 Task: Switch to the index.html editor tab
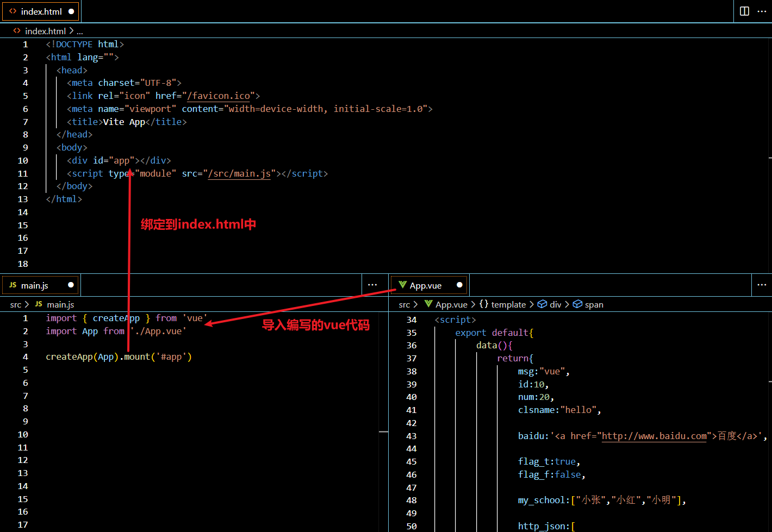(x=41, y=11)
